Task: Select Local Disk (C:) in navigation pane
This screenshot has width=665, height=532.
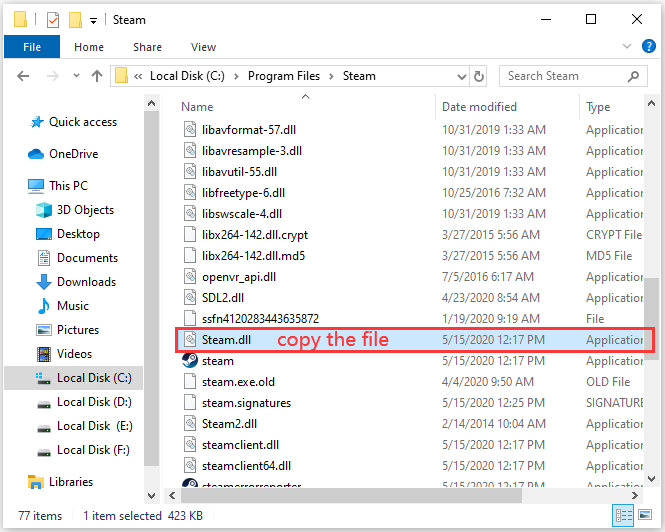Action: (x=73, y=378)
